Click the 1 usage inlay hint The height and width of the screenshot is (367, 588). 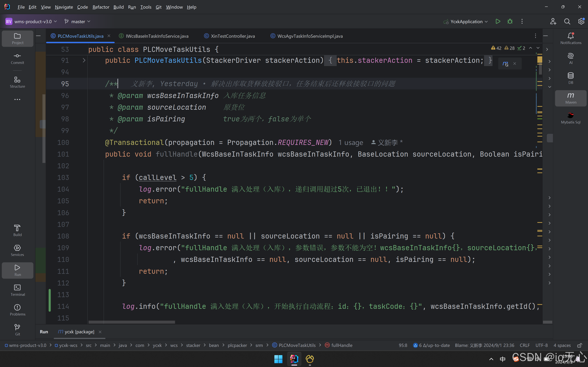click(x=351, y=142)
